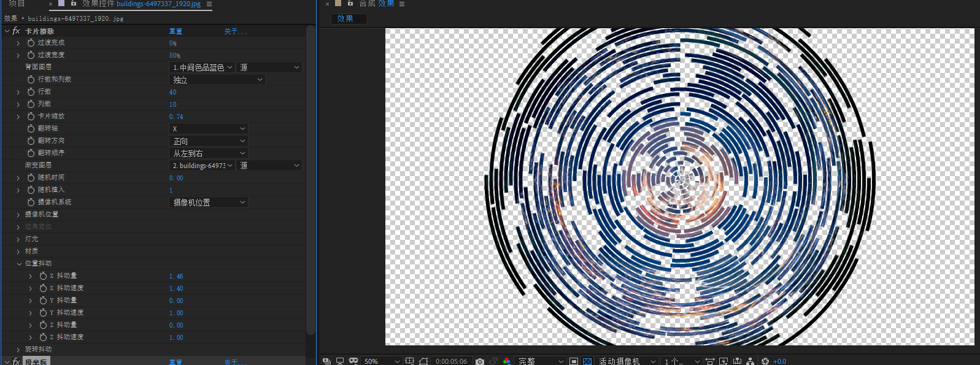Expand the 摄像机位置 group
Image resolution: width=980 pixels, height=365 pixels.
(18, 215)
